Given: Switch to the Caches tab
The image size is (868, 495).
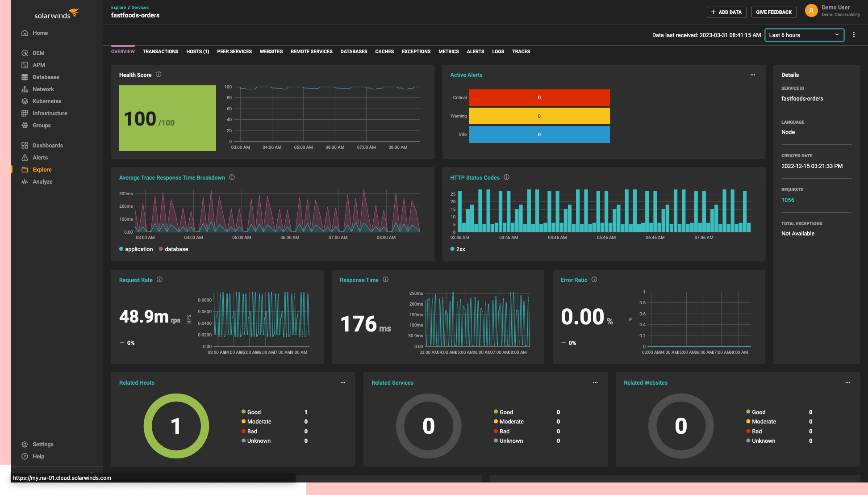Looking at the screenshot, I should (384, 52).
